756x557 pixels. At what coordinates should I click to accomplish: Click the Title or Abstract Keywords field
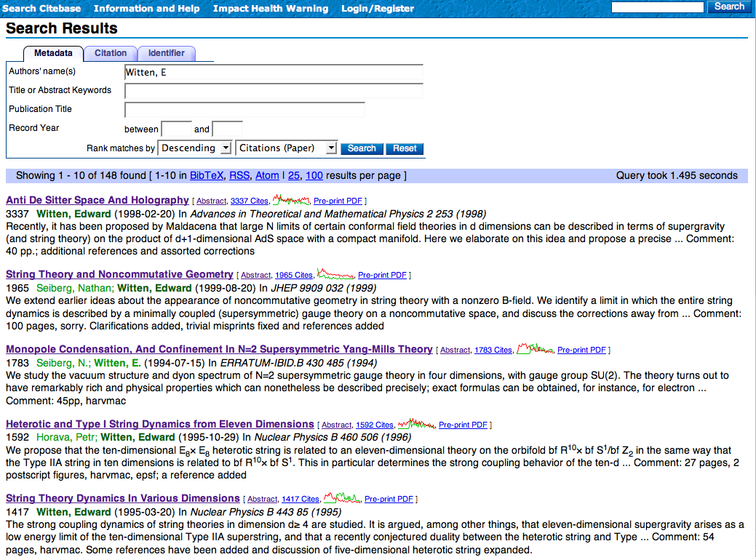click(x=274, y=91)
